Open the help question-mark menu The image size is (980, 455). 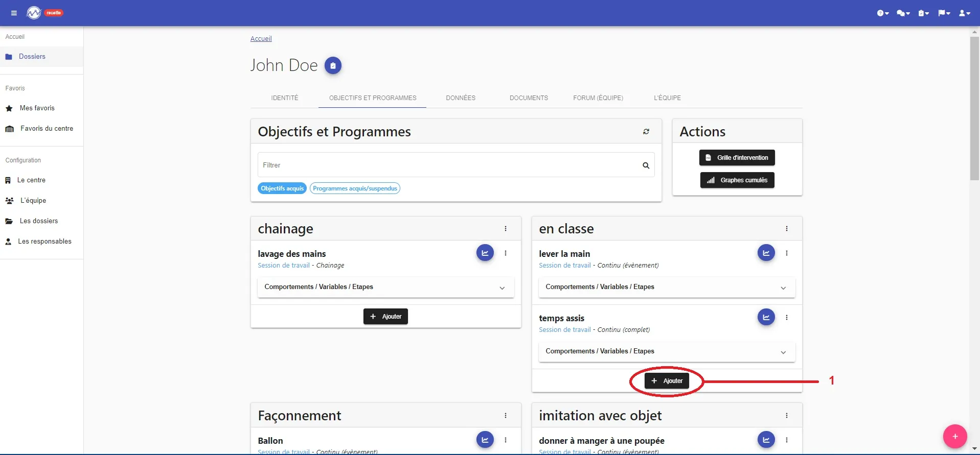883,13
